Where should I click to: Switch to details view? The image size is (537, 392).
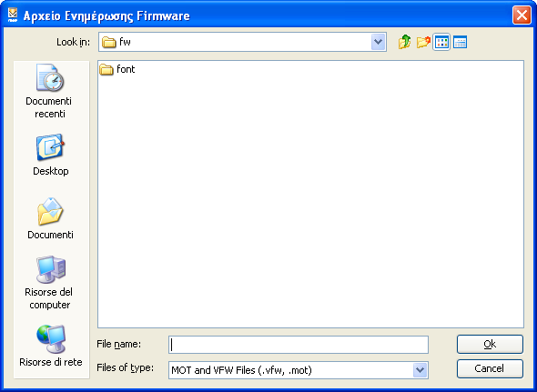pyautogui.click(x=460, y=42)
